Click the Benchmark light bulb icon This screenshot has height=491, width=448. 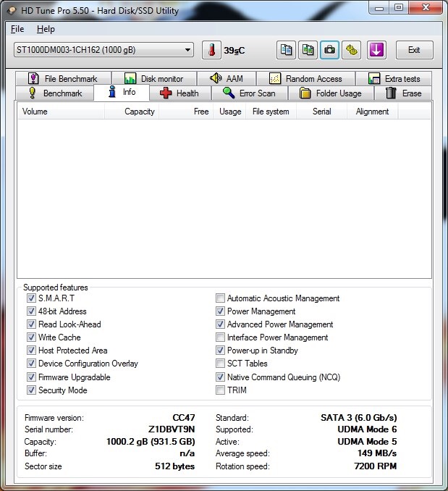pos(33,93)
